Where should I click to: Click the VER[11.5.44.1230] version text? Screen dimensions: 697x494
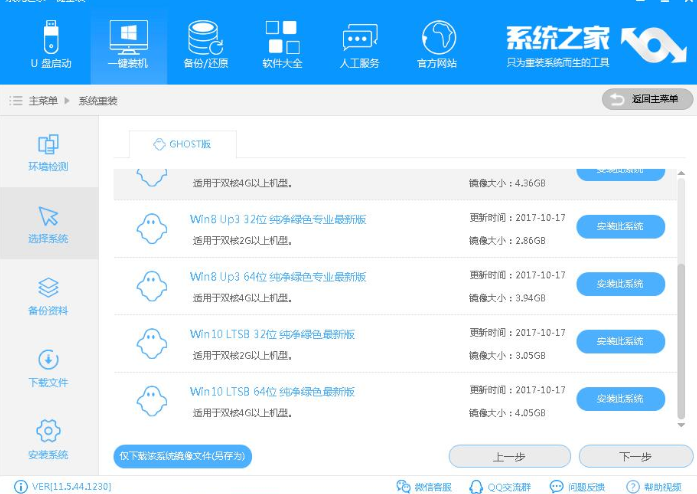tap(72, 486)
